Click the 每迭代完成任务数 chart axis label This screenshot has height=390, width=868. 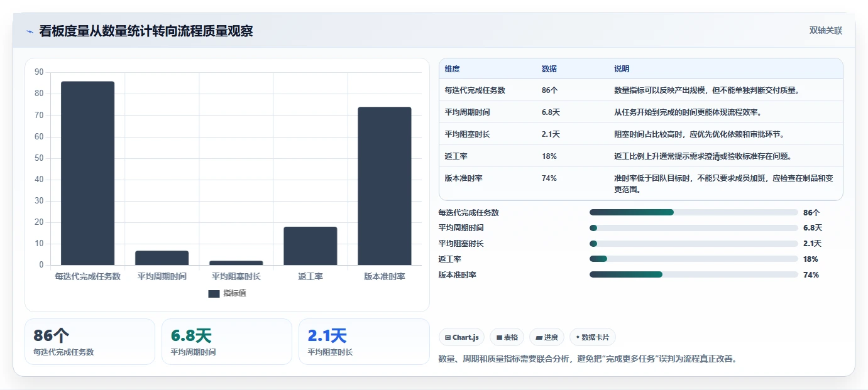coord(88,276)
